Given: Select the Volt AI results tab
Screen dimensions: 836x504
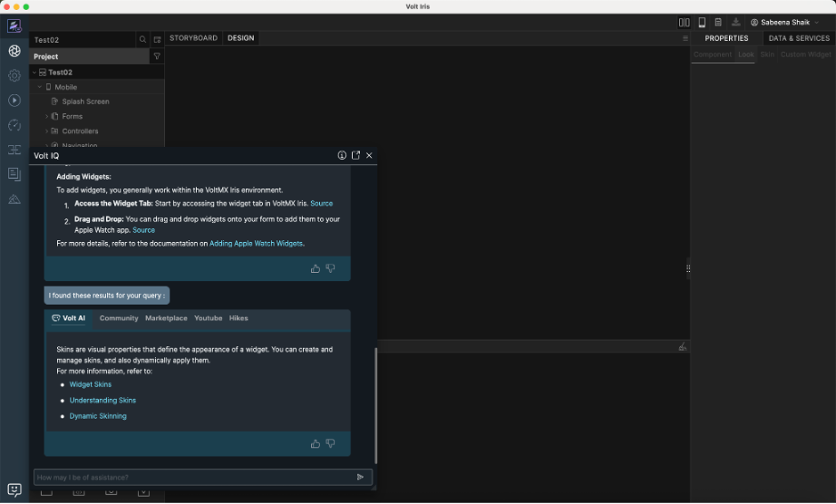Looking at the screenshot, I should point(68,318).
